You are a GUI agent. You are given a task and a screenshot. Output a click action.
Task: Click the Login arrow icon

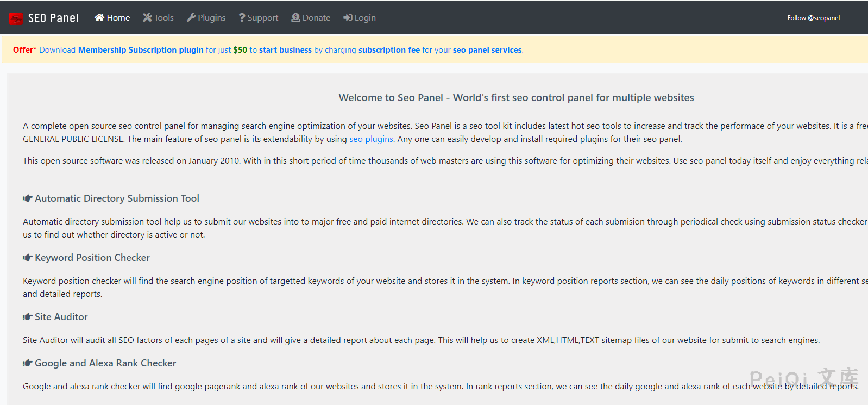[348, 17]
